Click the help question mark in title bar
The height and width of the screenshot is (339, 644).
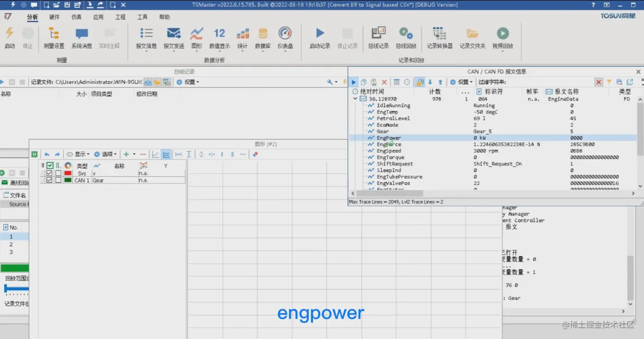point(594,5)
